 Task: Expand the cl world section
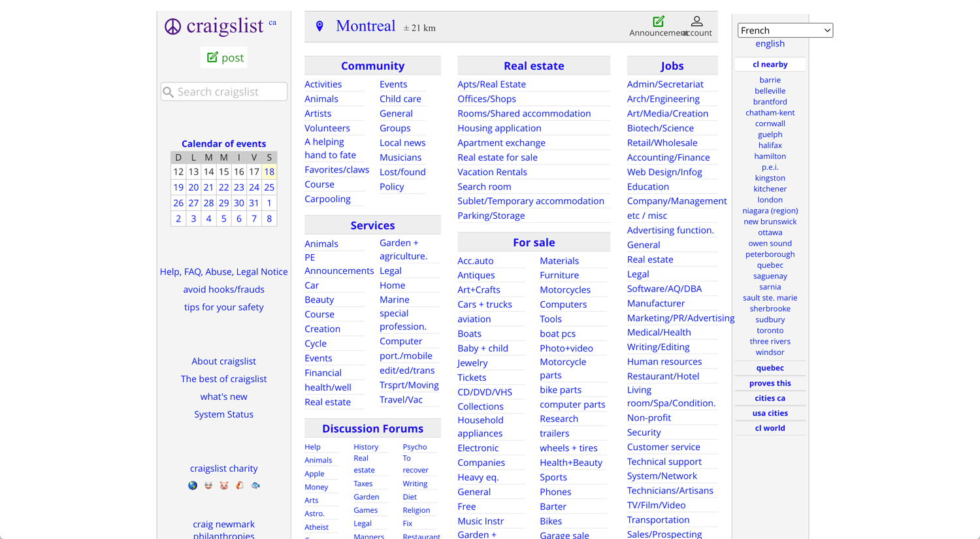770,428
